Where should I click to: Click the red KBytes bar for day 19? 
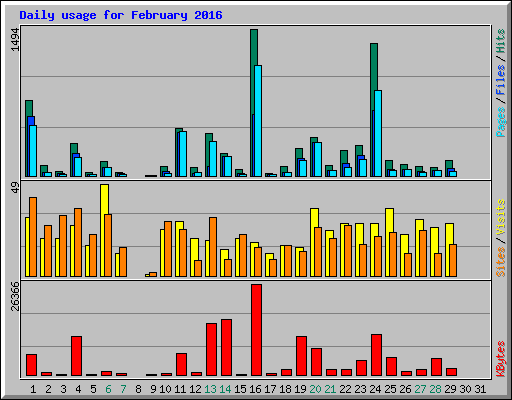[301, 356]
